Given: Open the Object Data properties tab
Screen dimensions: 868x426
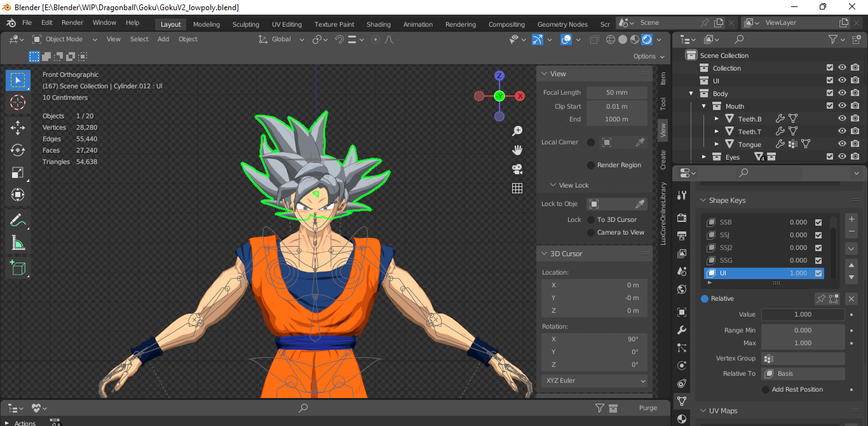Looking at the screenshot, I should (x=682, y=401).
